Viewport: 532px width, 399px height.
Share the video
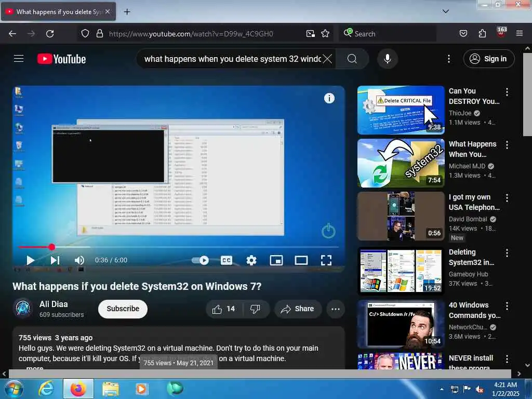pyautogui.click(x=298, y=309)
